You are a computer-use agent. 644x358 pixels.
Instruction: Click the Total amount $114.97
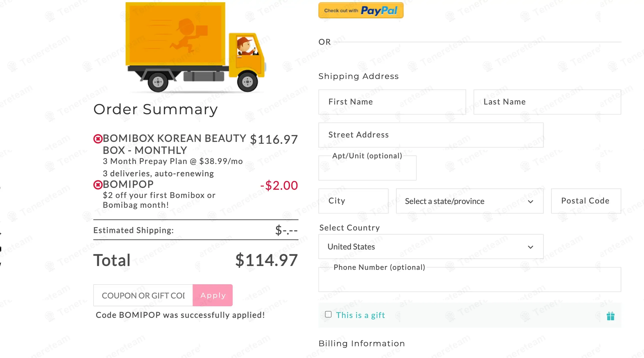[266, 260]
